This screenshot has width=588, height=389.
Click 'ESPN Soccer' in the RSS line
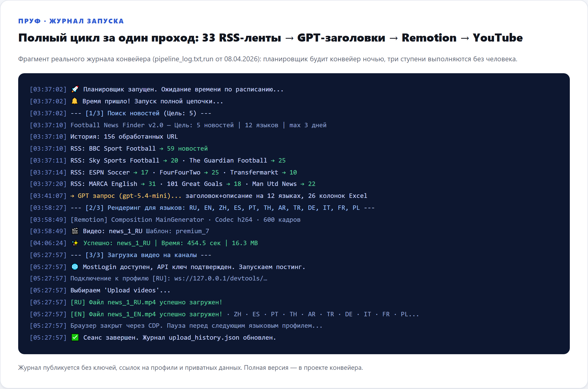coord(109,172)
